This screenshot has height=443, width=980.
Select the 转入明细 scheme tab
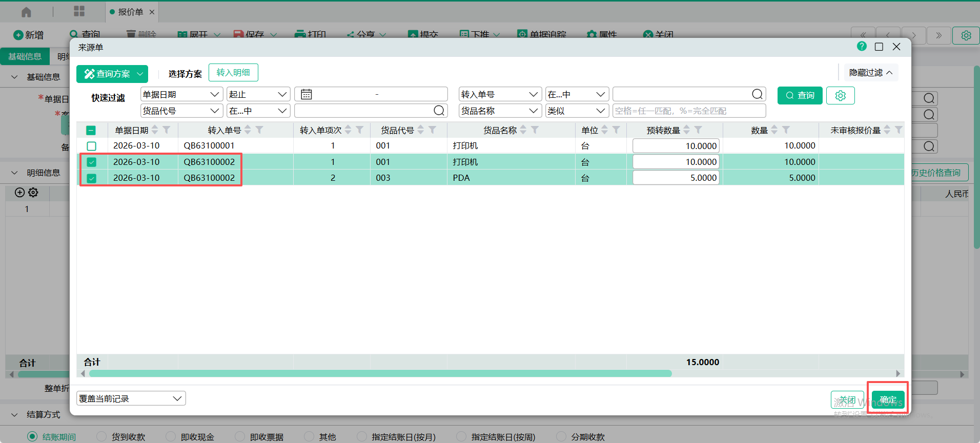pyautogui.click(x=233, y=73)
